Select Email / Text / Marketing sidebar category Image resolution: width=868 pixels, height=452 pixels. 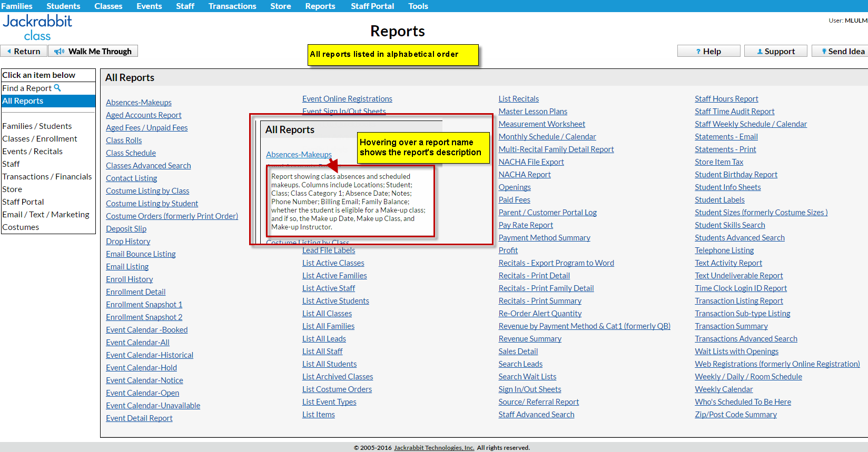46,215
